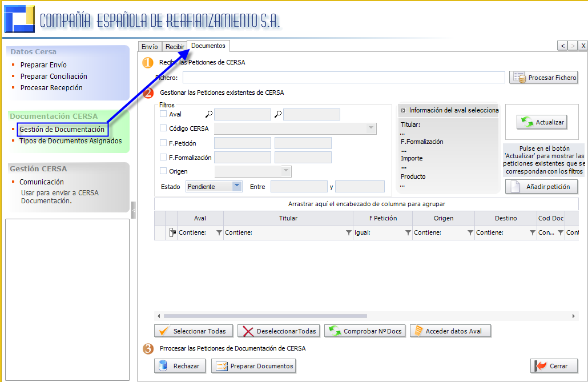Viewport: 588px width, 382px height.
Task: Click the DeseleccionarTodas button
Action: [279, 331]
